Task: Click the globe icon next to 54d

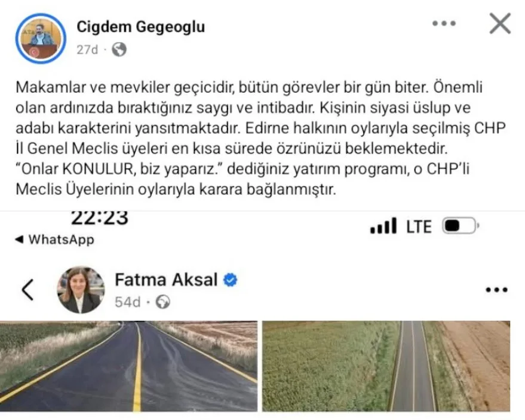Action: pos(162,302)
